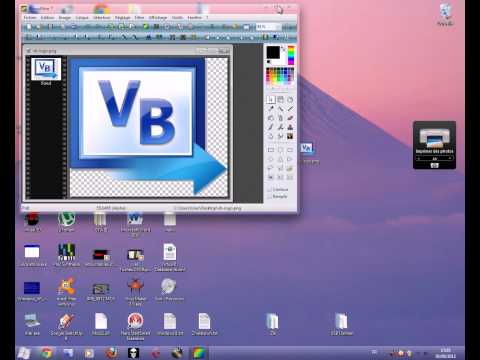Screen dimensions: 480x360
Task: Select the Magic wand tool
Action: coord(281,109)
